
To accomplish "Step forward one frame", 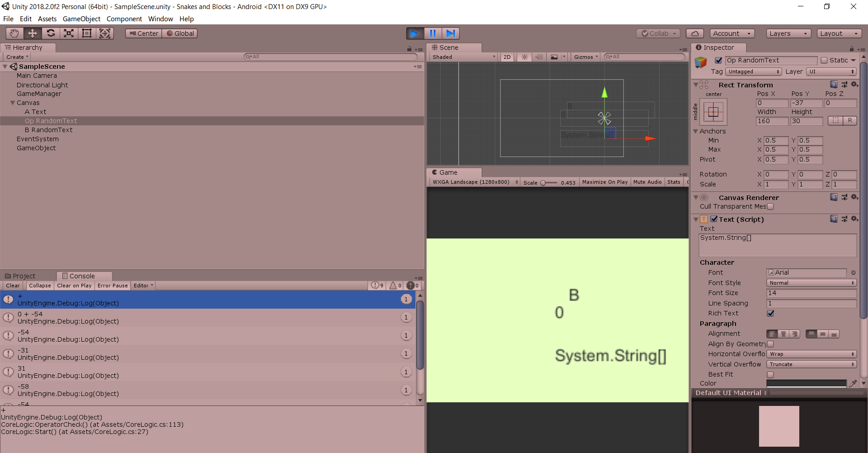I will 451,33.
